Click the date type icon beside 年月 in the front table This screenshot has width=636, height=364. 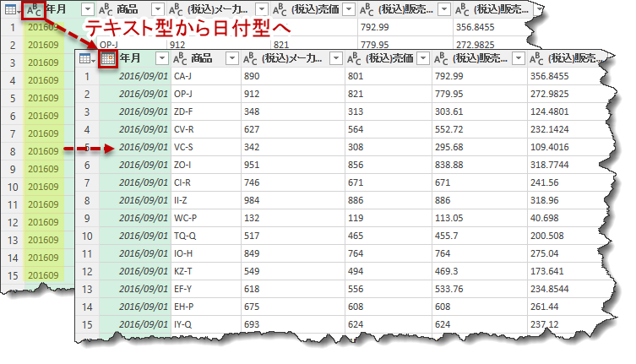(x=108, y=58)
